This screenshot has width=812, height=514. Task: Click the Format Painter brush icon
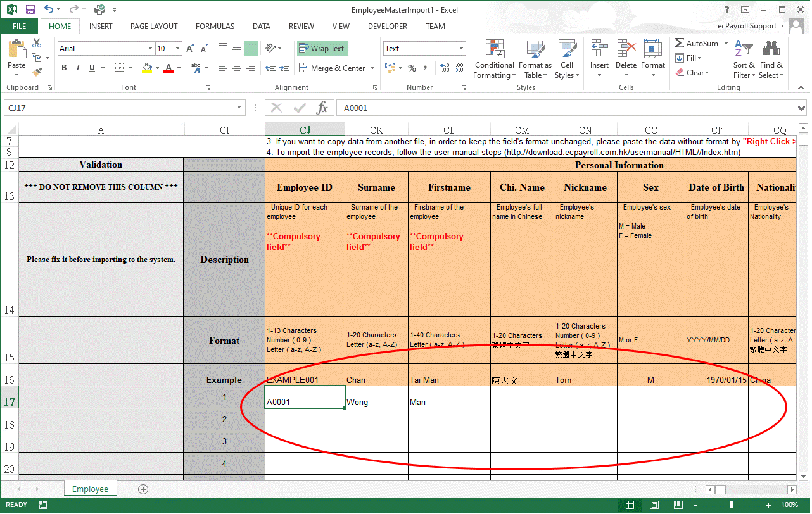click(x=37, y=72)
